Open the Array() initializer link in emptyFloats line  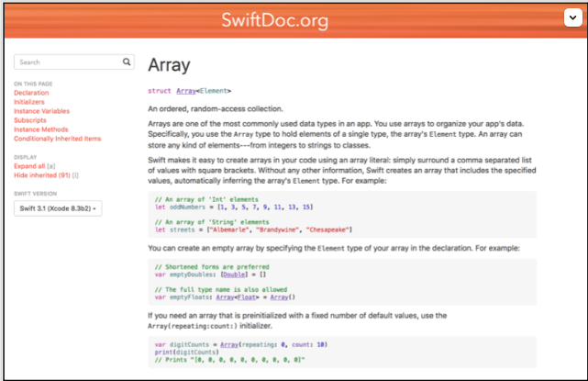(x=280, y=297)
